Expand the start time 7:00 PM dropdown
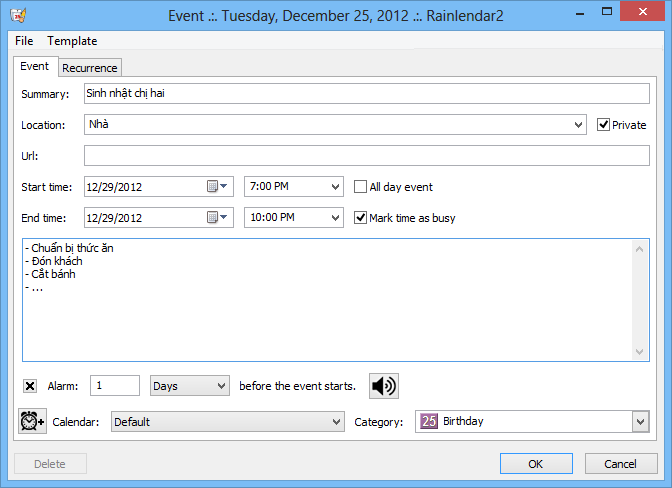Screen dimensions: 672x488 coord(335,187)
